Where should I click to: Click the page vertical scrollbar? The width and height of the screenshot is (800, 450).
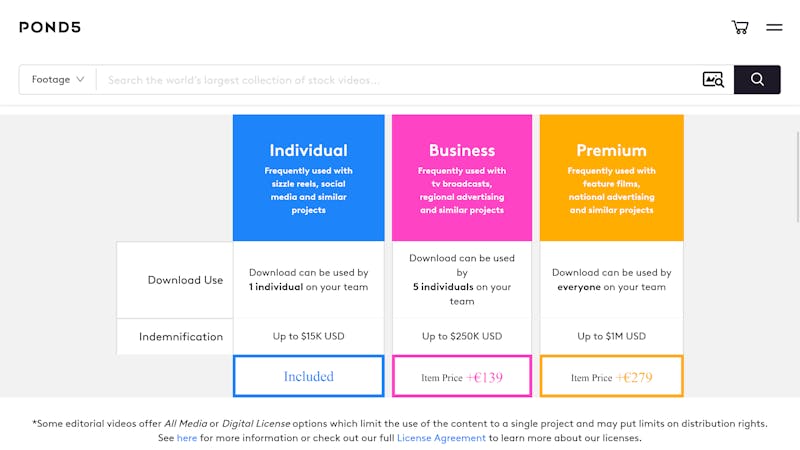pyautogui.click(x=797, y=177)
